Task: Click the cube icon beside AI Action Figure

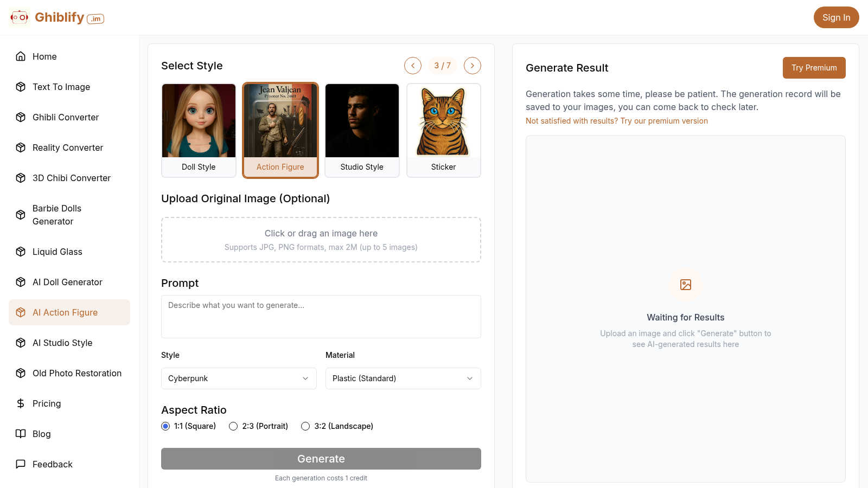Action: point(21,312)
